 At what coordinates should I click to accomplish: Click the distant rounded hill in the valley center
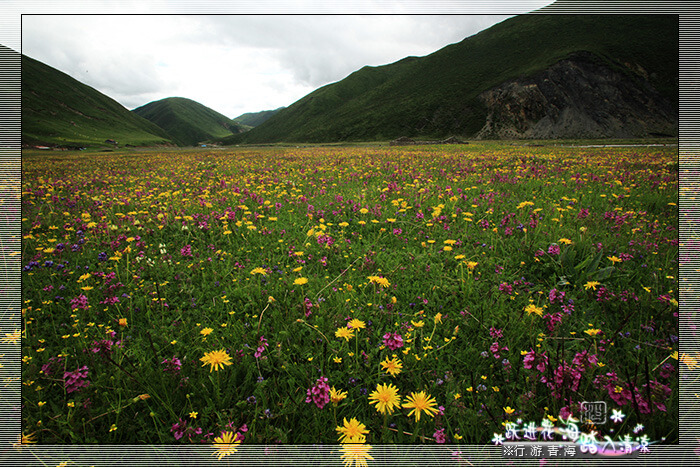click(x=187, y=118)
